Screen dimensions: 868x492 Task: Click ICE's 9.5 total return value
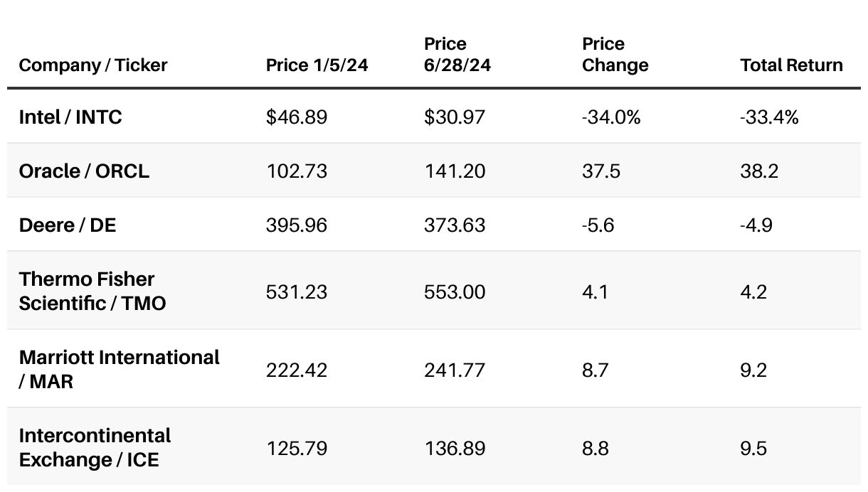pyautogui.click(x=753, y=448)
